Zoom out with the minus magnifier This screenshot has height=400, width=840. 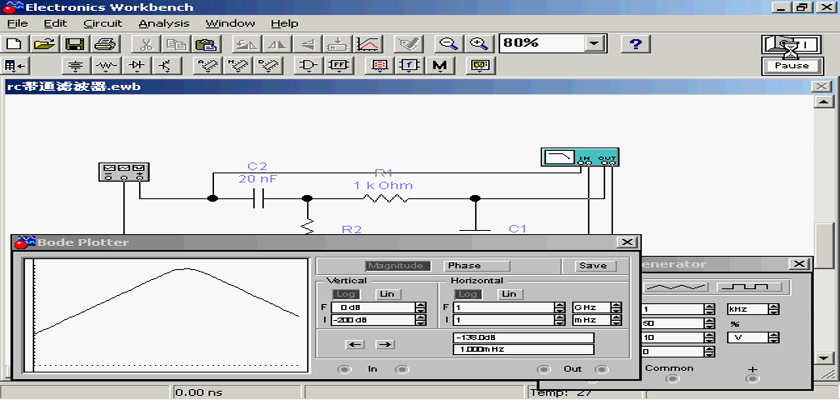point(448,44)
